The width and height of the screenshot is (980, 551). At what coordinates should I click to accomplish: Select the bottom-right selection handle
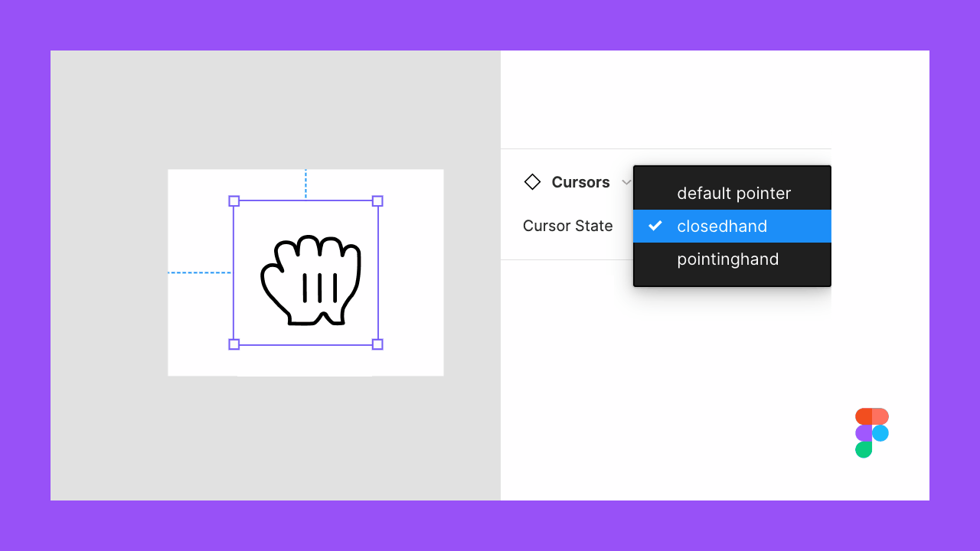[x=377, y=344]
